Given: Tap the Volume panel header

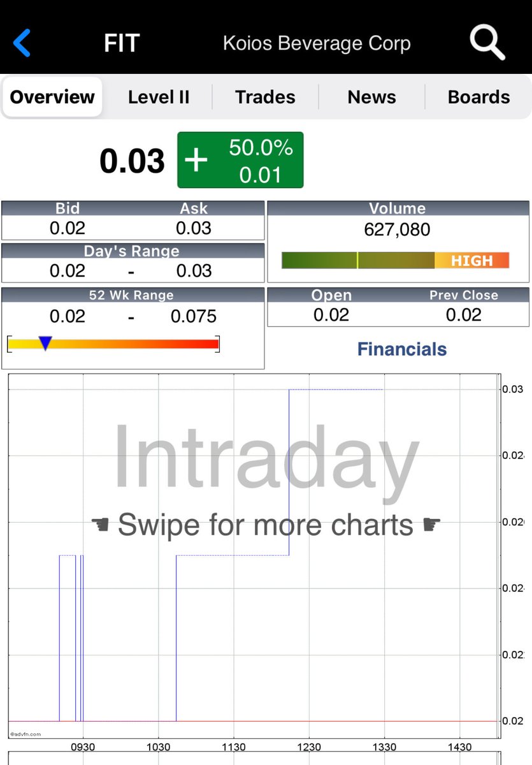Looking at the screenshot, I should tap(398, 208).
